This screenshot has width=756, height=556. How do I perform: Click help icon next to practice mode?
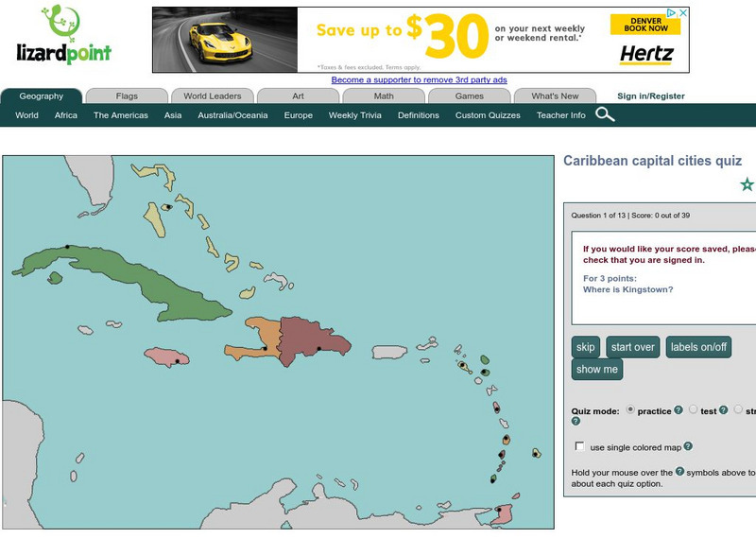(x=679, y=410)
